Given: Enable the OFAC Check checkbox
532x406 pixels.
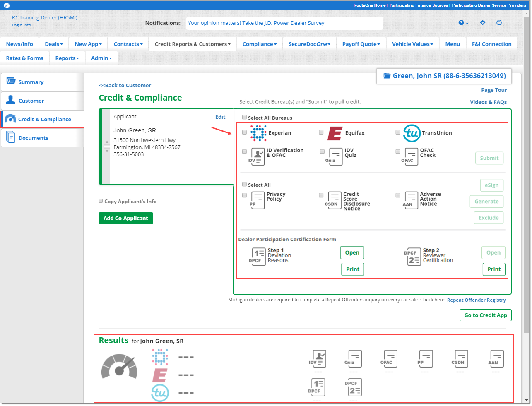Looking at the screenshot, I should pos(398,151).
